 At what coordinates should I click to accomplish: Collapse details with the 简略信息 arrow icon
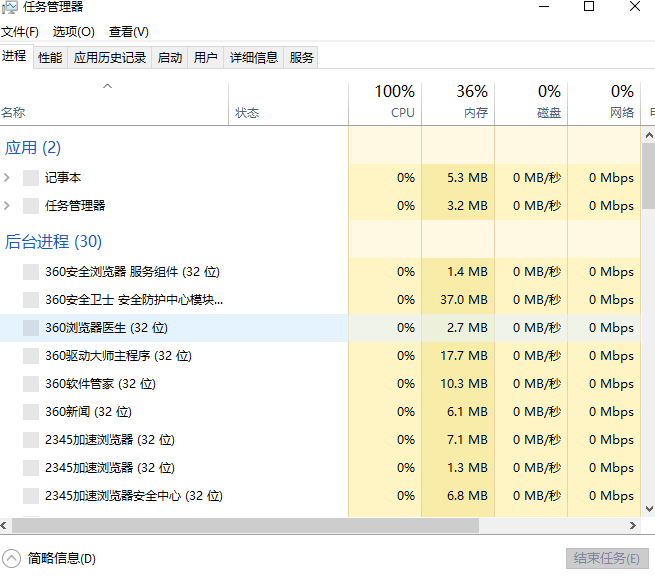pyautogui.click(x=11, y=558)
